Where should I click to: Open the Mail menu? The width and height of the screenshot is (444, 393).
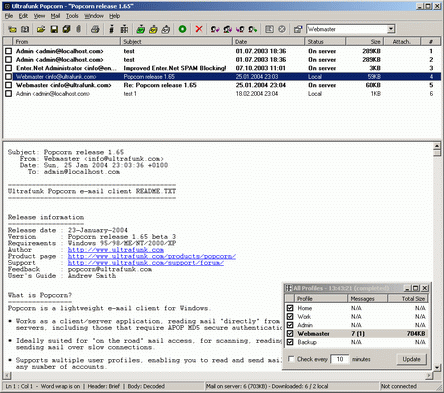[55, 16]
